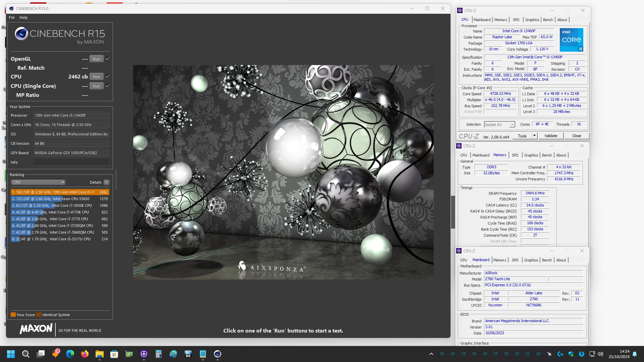Open Windows Security tray icon
Screen dimensions: 644x362
pyautogui.click(x=571, y=354)
